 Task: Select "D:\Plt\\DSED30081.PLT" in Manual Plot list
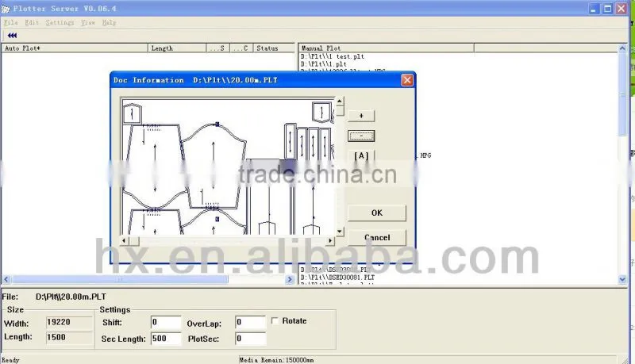(338, 278)
